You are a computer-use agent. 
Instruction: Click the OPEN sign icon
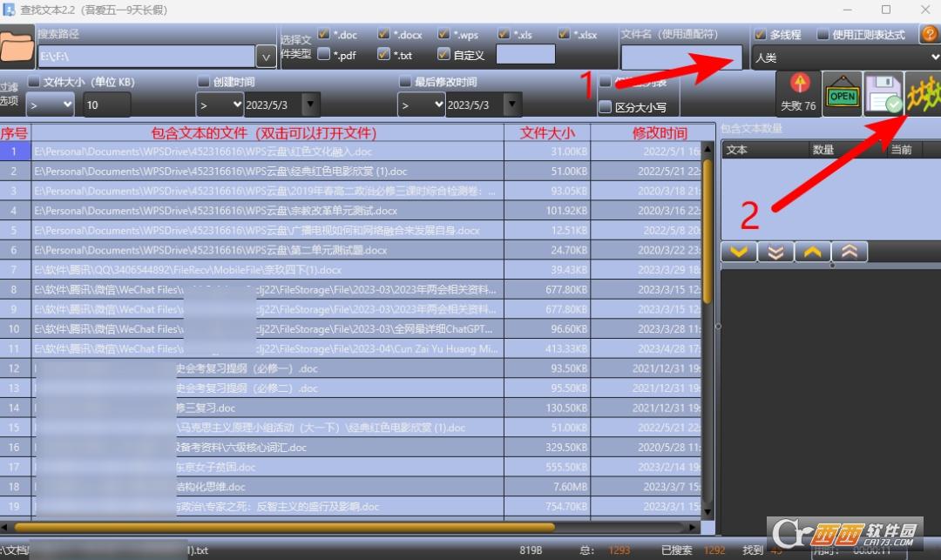click(842, 94)
